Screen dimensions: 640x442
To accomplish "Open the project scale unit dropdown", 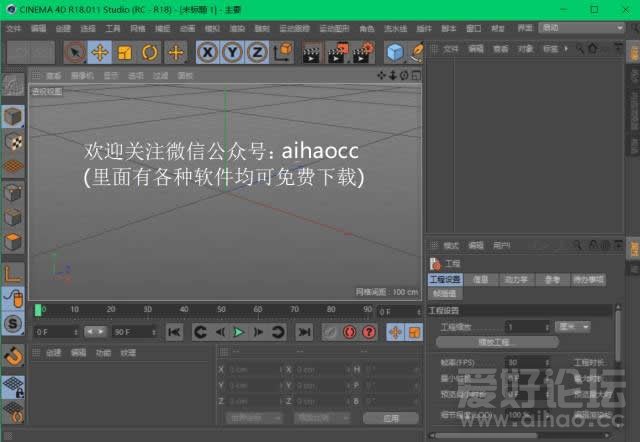I will click(573, 326).
